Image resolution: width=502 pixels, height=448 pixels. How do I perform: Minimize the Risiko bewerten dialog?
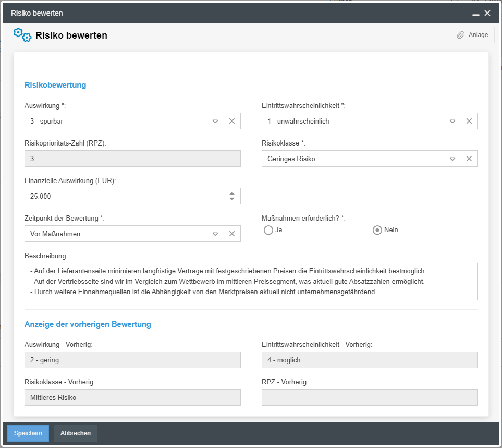click(475, 14)
